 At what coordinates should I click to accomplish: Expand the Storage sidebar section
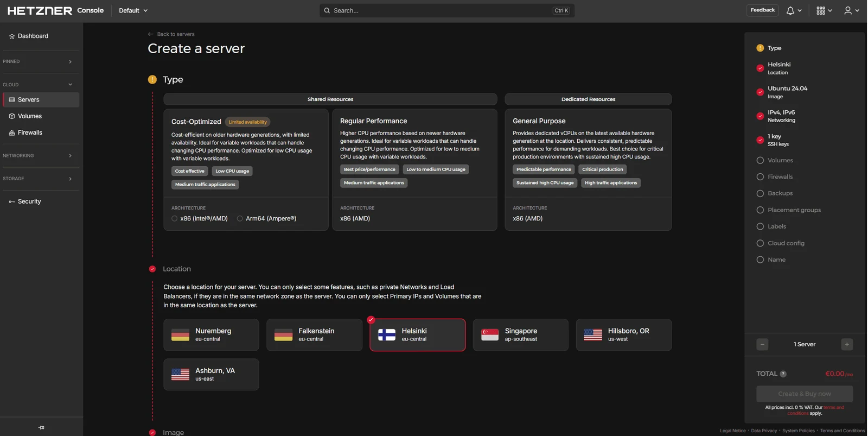pyautogui.click(x=40, y=179)
